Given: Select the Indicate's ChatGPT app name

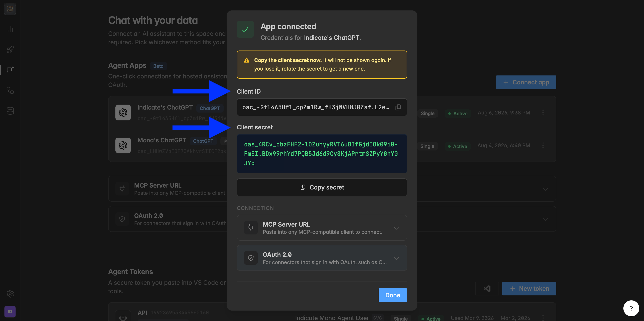Looking at the screenshot, I should [x=165, y=108].
